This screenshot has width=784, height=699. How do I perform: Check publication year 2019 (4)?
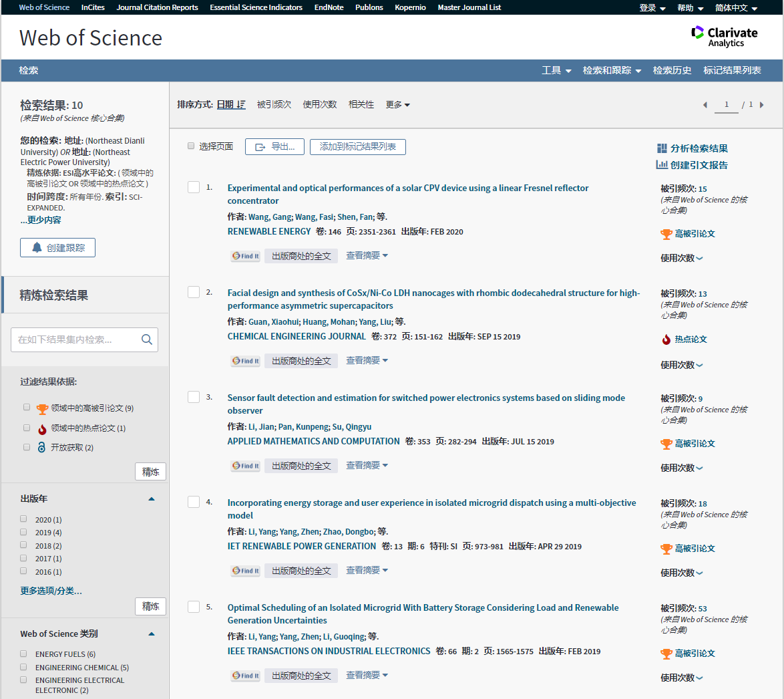click(23, 532)
